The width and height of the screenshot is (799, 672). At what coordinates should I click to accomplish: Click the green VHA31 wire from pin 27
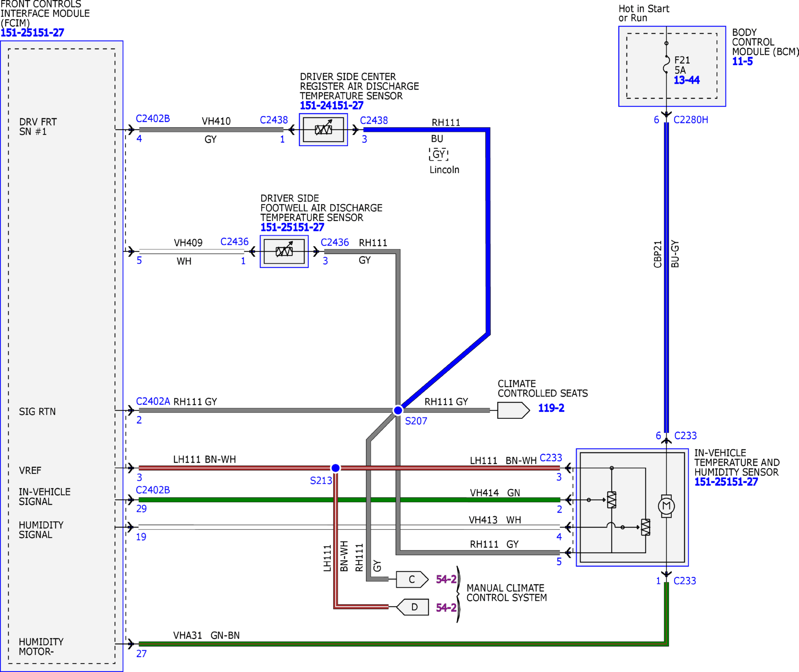tap(402, 644)
